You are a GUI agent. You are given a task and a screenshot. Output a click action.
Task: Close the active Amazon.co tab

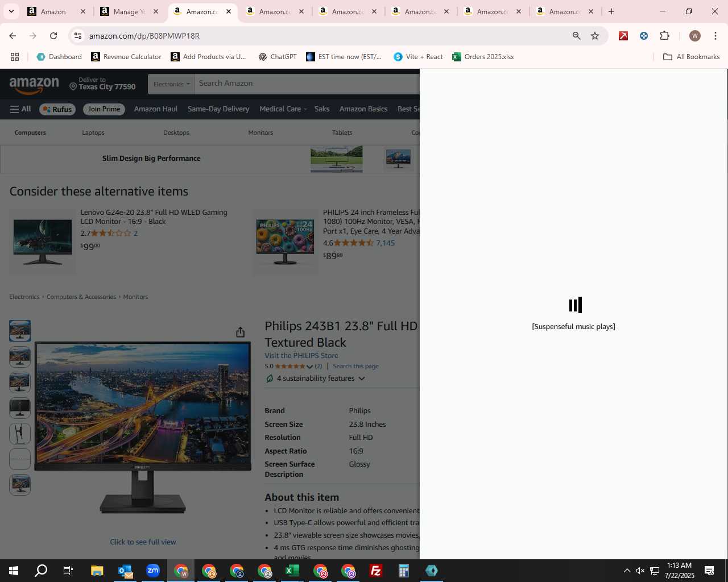click(229, 11)
